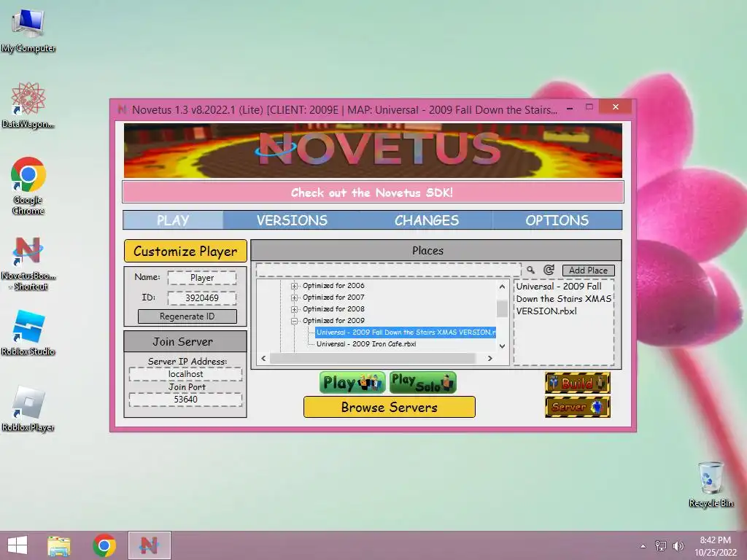747x560 pixels.
Task: Switch to the CHANGES tab
Action: (x=426, y=220)
